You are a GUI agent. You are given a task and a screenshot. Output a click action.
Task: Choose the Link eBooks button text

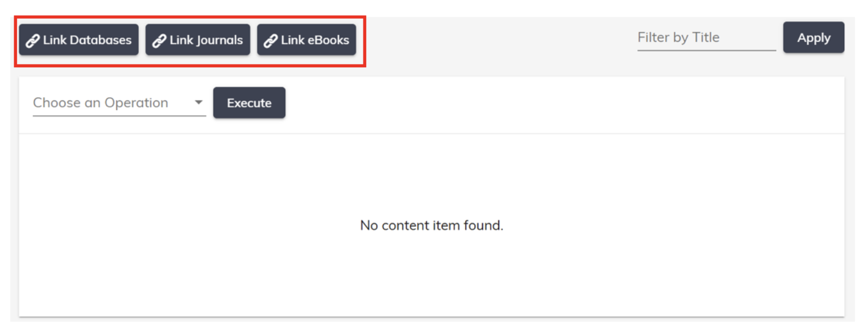coord(315,40)
